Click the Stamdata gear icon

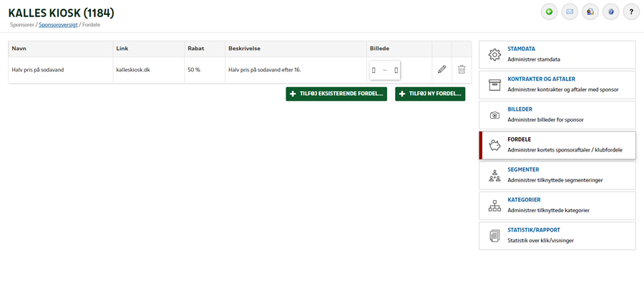495,54
